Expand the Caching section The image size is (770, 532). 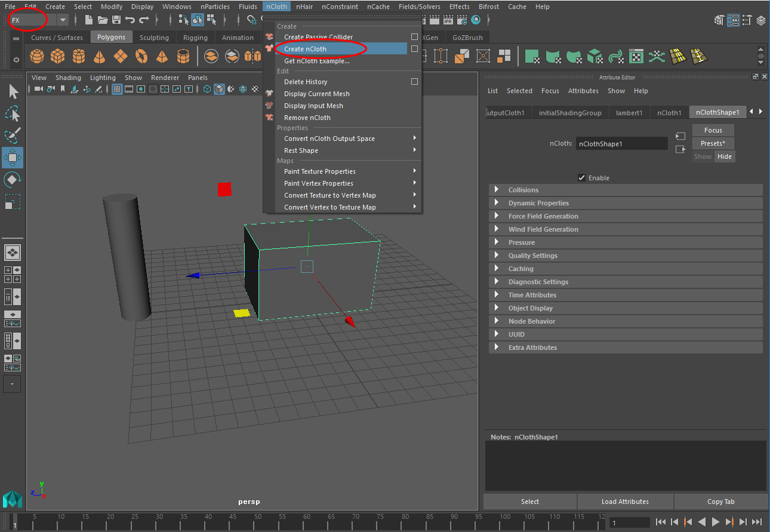coord(626,269)
